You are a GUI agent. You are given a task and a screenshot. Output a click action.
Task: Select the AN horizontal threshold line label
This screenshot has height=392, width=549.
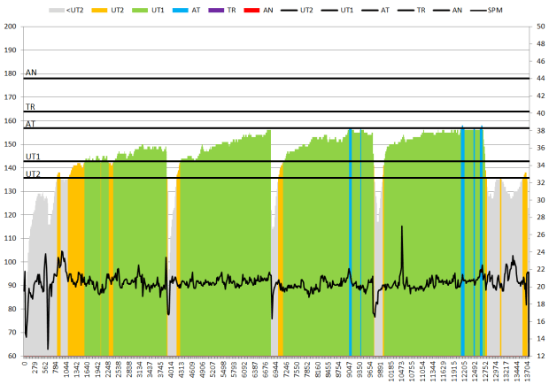(31, 73)
